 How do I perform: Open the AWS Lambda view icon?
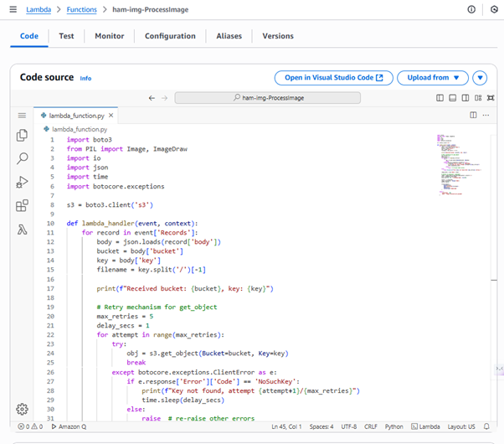22,230
